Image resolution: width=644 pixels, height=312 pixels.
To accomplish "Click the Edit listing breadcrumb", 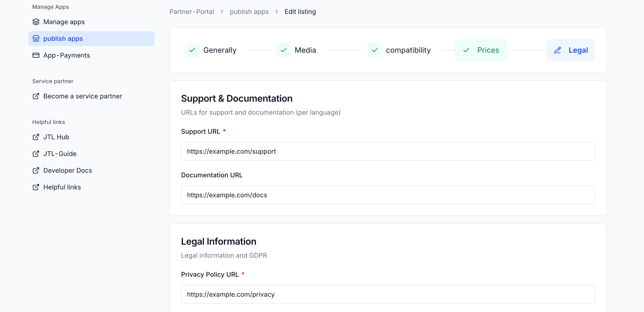I will tap(300, 12).
